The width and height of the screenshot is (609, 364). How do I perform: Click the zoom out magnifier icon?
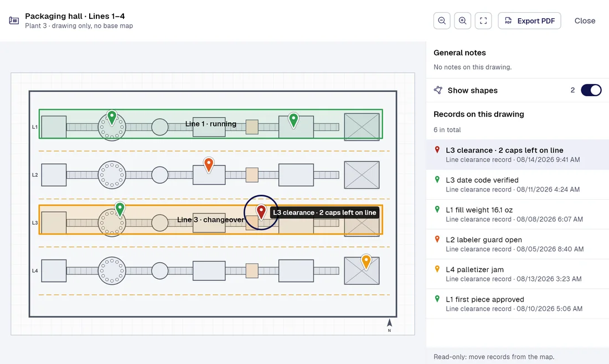tap(442, 21)
